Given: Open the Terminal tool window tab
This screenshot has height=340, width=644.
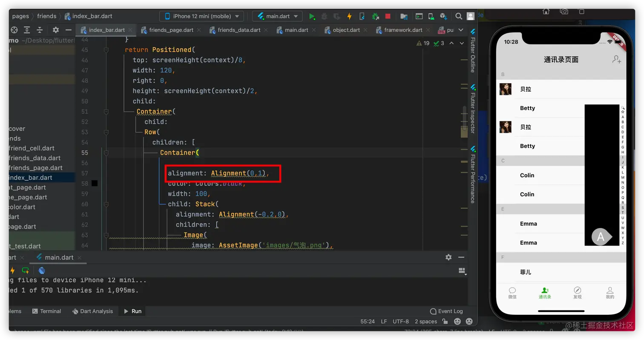Looking at the screenshot, I should 46,311.
